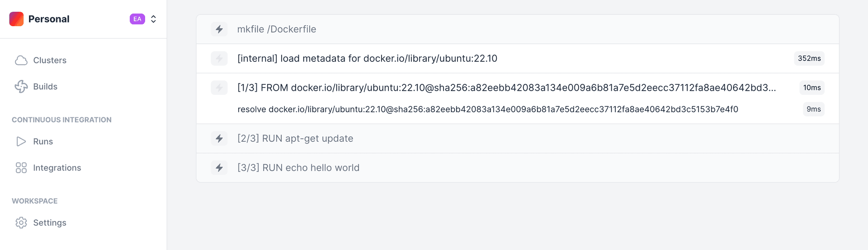Screen dimensions: 868x250
Task: Open the mkfile /Dockerfile step row
Action: pos(518,29)
